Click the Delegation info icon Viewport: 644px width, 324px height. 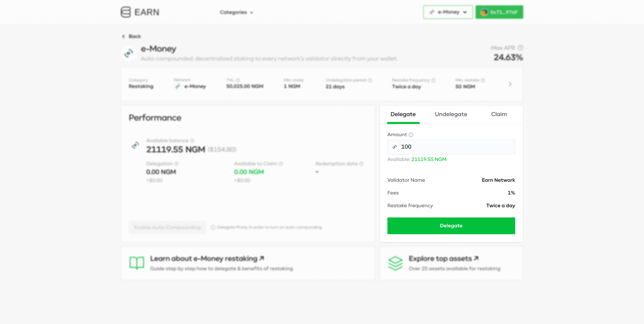[x=176, y=164]
